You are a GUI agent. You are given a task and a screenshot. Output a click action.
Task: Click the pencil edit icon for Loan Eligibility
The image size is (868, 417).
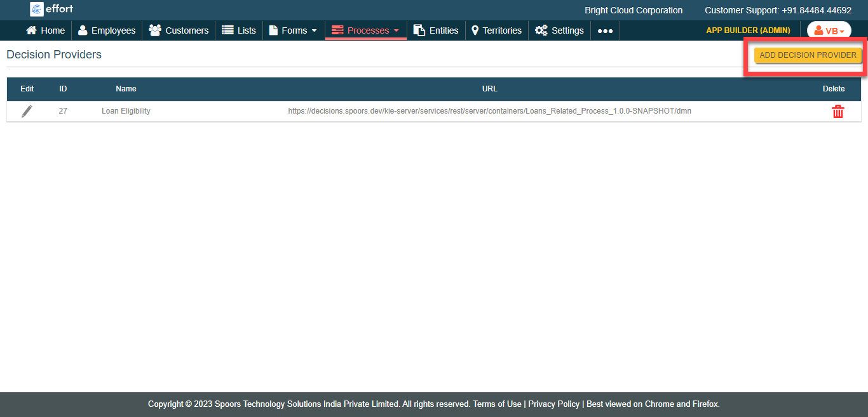27,111
